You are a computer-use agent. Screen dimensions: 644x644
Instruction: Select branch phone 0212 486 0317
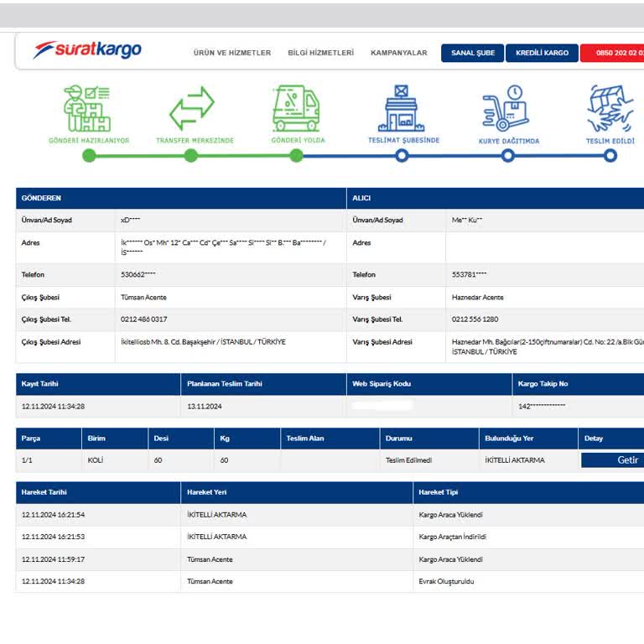(x=143, y=319)
